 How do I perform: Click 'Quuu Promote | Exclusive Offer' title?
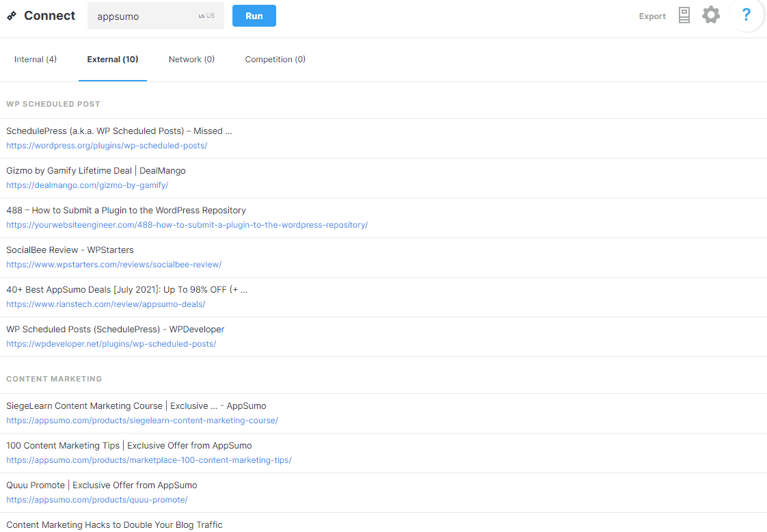click(102, 485)
